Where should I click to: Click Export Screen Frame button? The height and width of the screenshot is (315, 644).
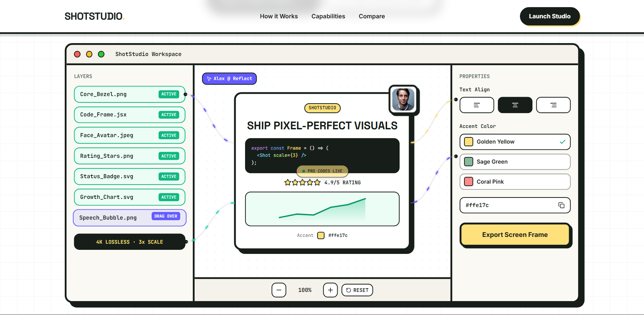515,235
